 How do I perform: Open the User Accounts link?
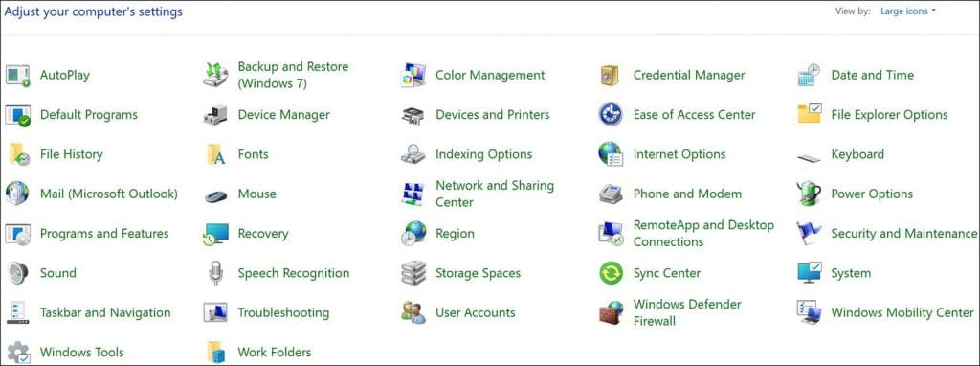475,312
